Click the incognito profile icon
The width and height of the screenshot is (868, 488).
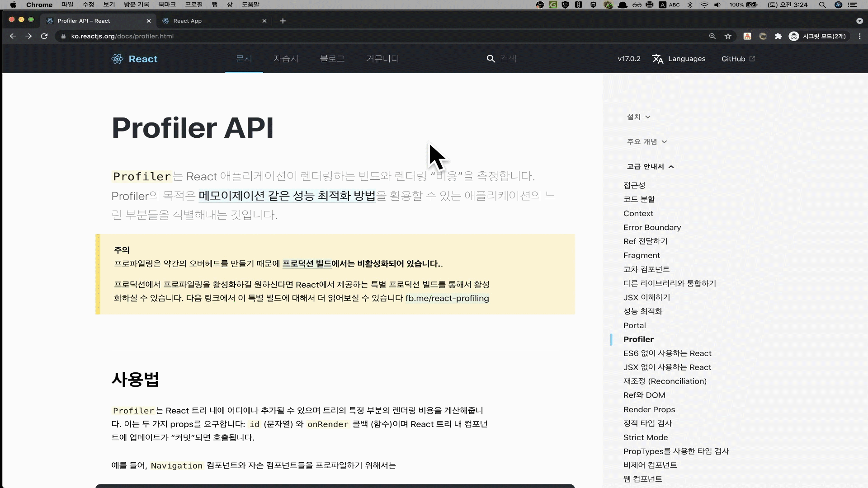click(794, 36)
